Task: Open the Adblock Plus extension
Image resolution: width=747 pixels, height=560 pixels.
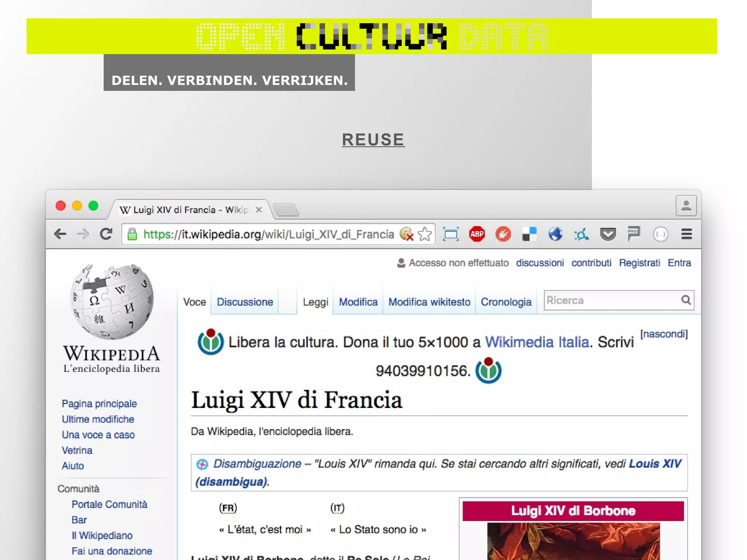Action: click(x=477, y=234)
